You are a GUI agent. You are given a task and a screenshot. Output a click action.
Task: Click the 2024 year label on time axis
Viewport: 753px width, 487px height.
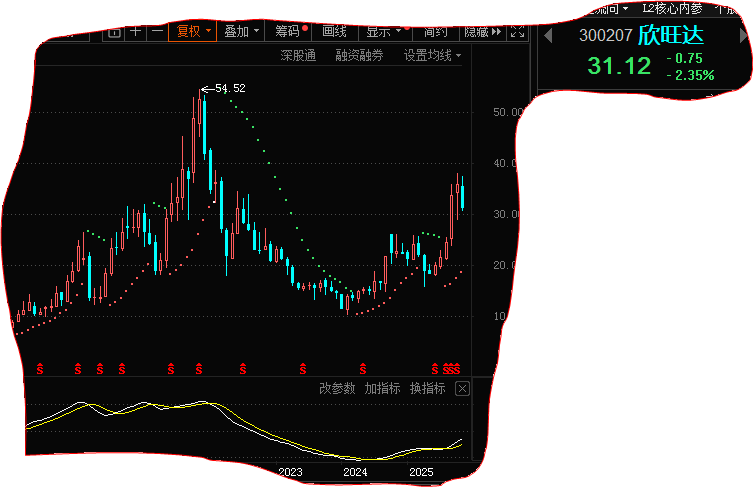tap(355, 472)
